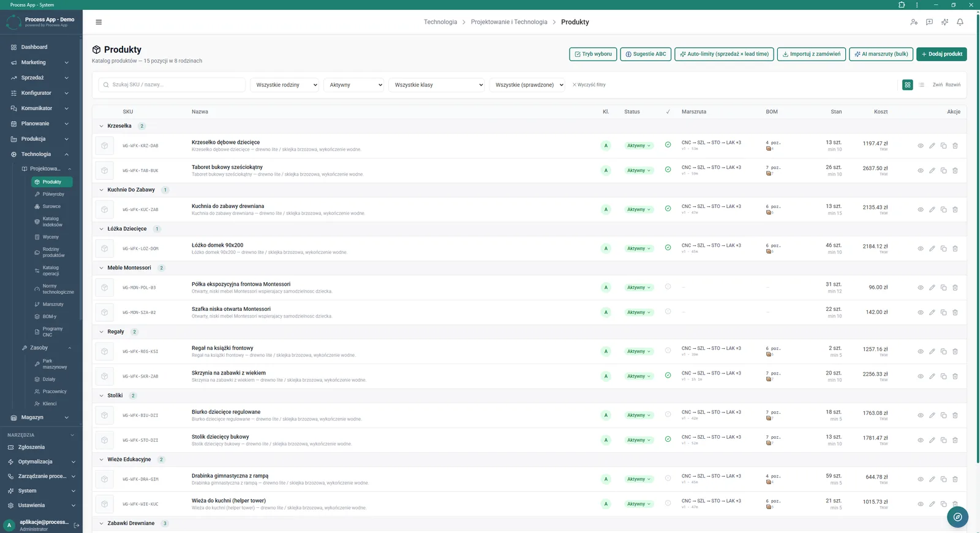
Task: Open the AI sparkles assistant icon
Action: [944, 22]
